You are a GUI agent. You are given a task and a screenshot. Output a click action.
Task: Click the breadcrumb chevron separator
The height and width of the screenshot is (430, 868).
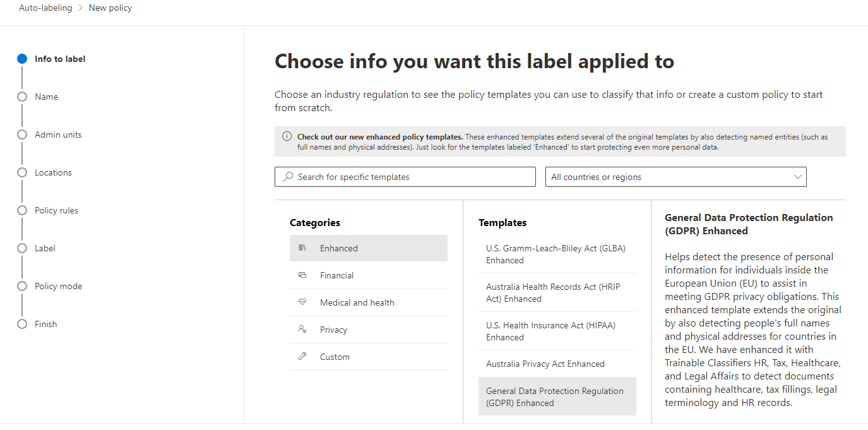[x=81, y=8]
